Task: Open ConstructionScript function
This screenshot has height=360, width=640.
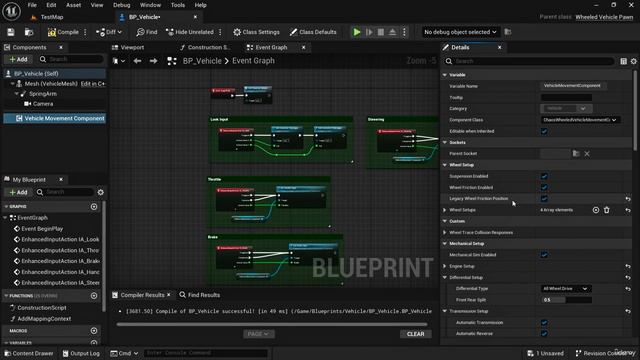Action: click(x=42, y=308)
